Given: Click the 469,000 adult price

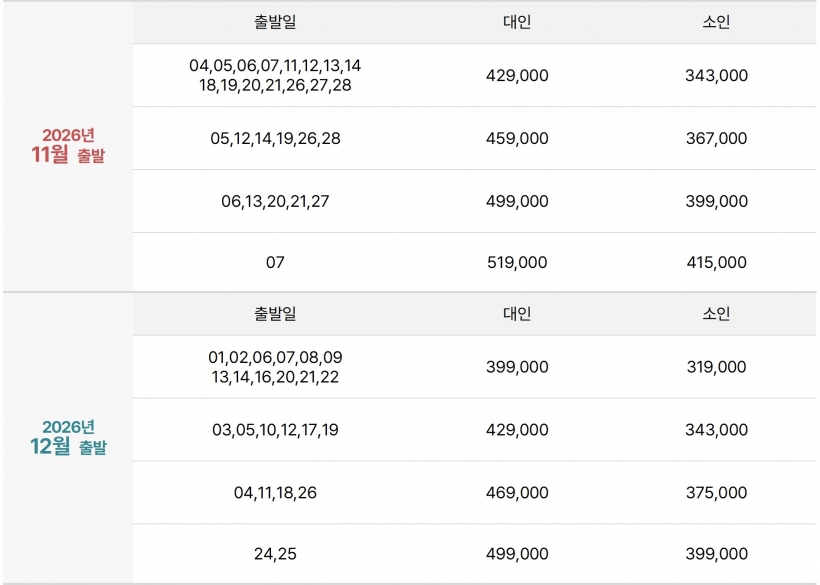Looking at the screenshot, I should click(x=517, y=492).
